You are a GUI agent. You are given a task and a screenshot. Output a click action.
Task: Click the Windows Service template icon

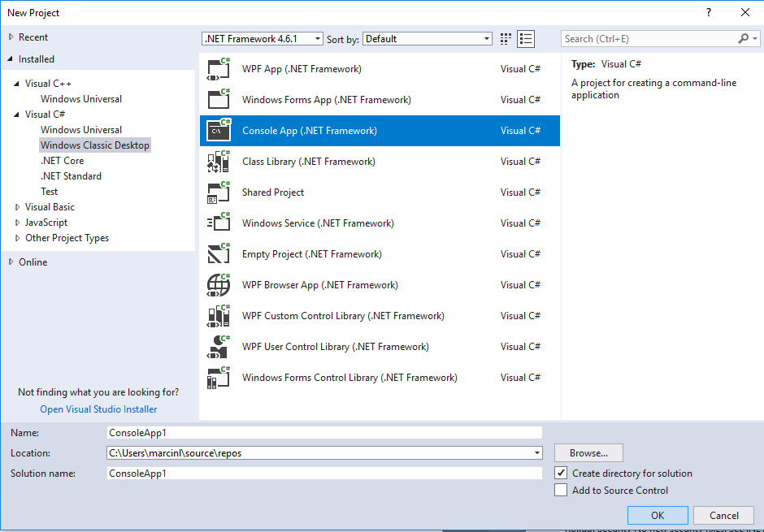219,223
